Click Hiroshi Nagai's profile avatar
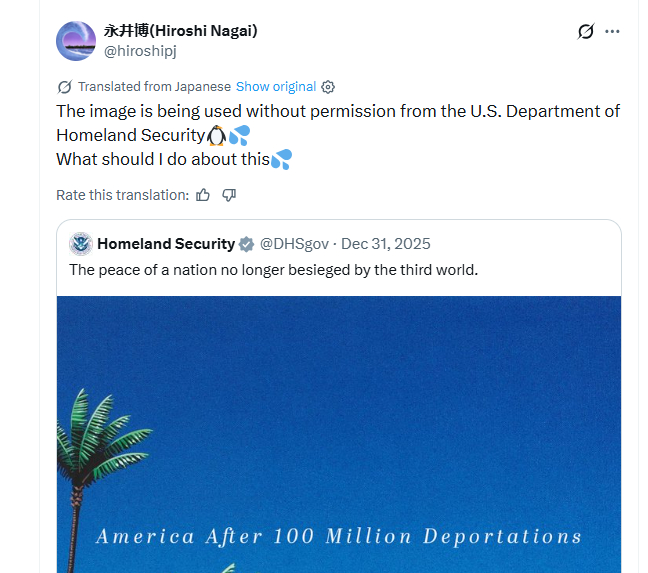 (x=76, y=40)
